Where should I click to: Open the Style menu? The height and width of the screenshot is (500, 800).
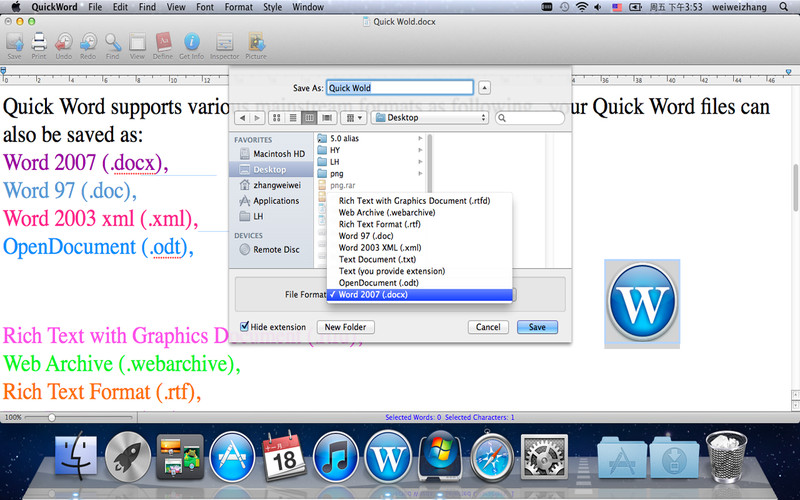[x=272, y=7]
